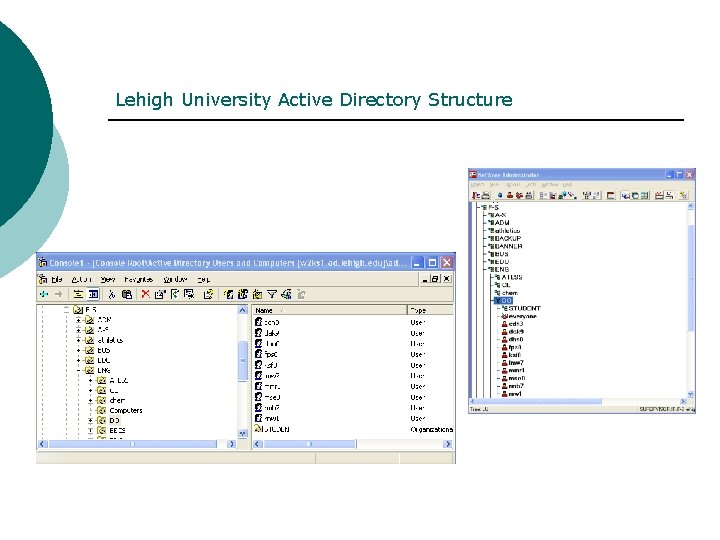This screenshot has width=720, height=540.
Task: Open the View menu in Console1
Action: (108, 279)
